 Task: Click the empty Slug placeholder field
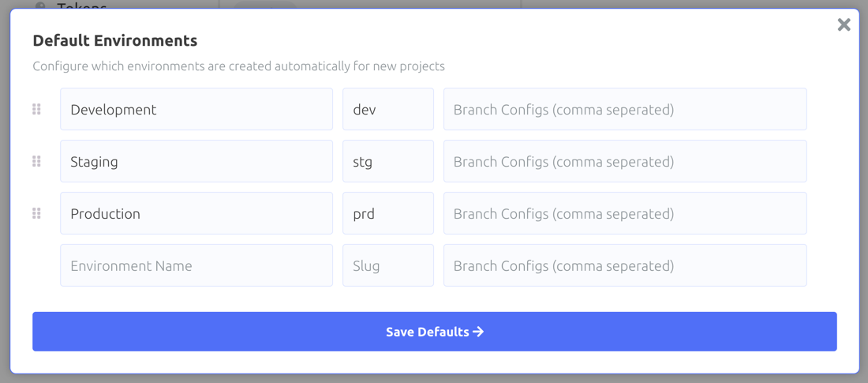coord(387,265)
